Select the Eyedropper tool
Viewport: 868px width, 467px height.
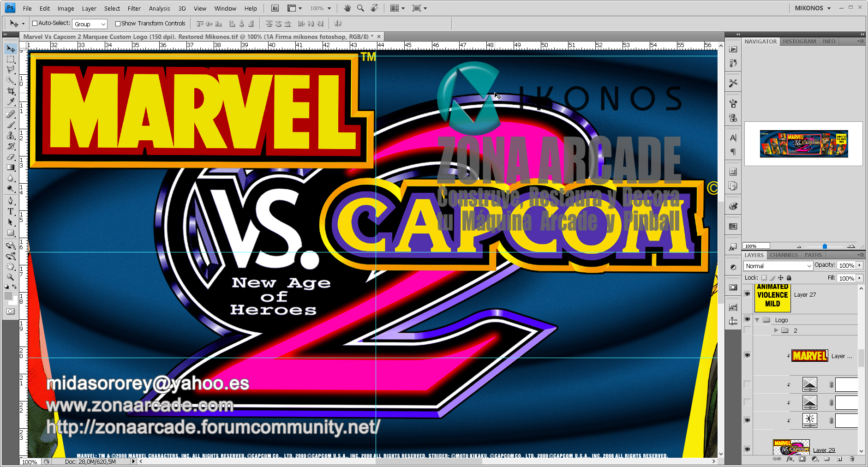coord(11,102)
